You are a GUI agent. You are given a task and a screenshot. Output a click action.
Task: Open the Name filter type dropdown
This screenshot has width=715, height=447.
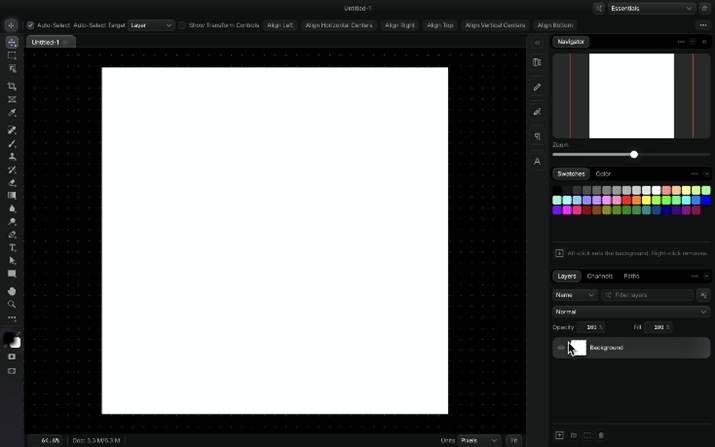pyautogui.click(x=575, y=295)
